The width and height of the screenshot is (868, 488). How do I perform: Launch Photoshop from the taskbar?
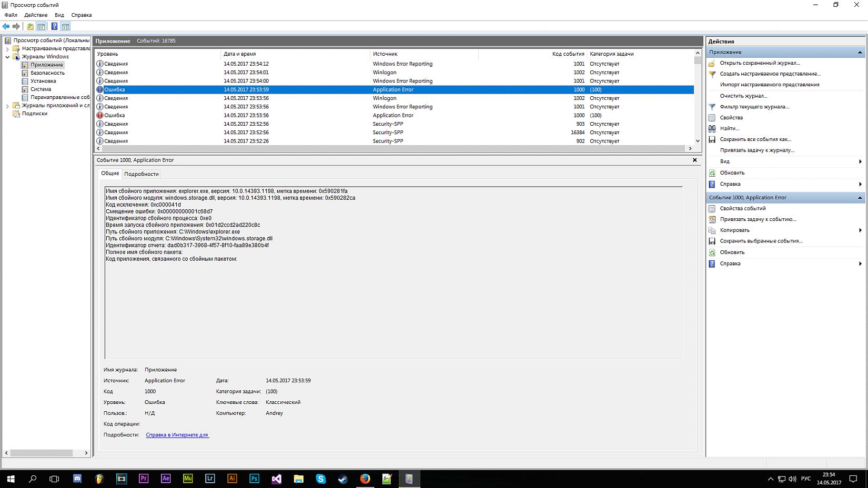[254, 479]
